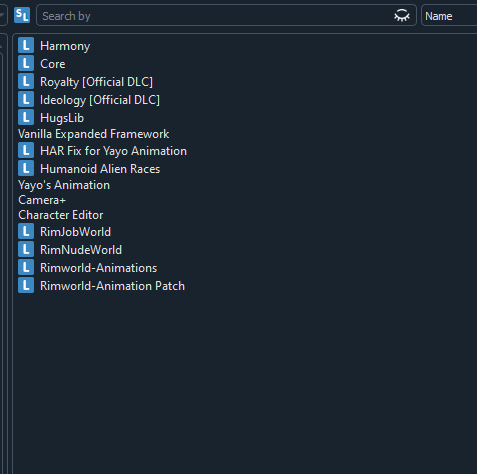Image resolution: width=477 pixels, height=474 pixels.
Task: Select the RimNudeWorld mod entry
Action: [81, 250]
